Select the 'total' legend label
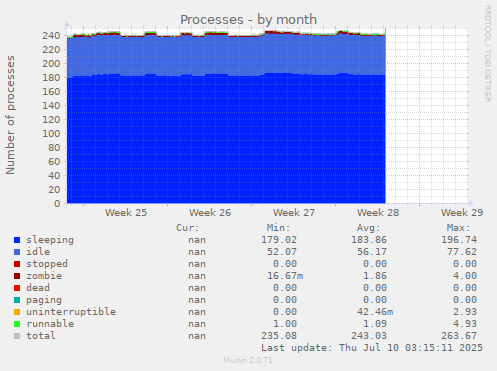Image resolution: width=497 pixels, height=371 pixels. click(x=41, y=336)
